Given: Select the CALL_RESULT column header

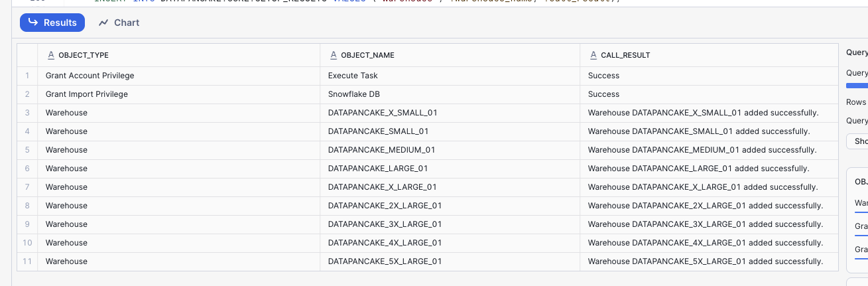Looking at the screenshot, I should coord(625,55).
